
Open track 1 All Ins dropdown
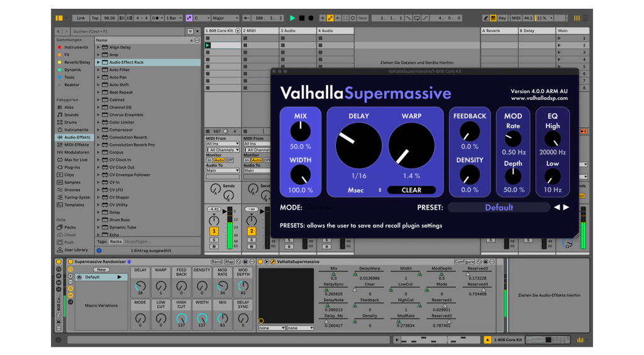point(222,144)
